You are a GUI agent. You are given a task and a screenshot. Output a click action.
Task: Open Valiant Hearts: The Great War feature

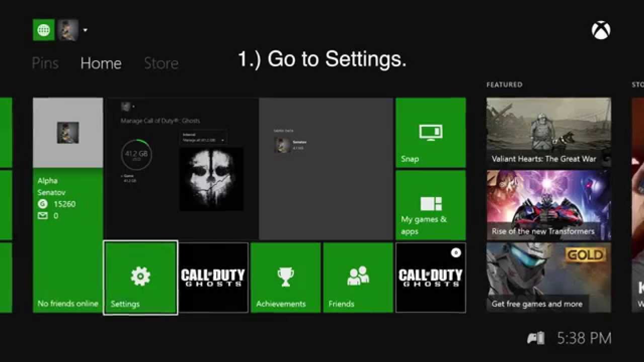(x=549, y=133)
